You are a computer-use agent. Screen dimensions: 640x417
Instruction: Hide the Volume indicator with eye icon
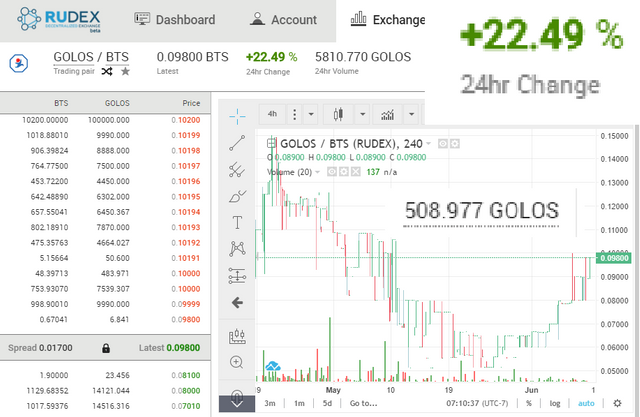332,172
